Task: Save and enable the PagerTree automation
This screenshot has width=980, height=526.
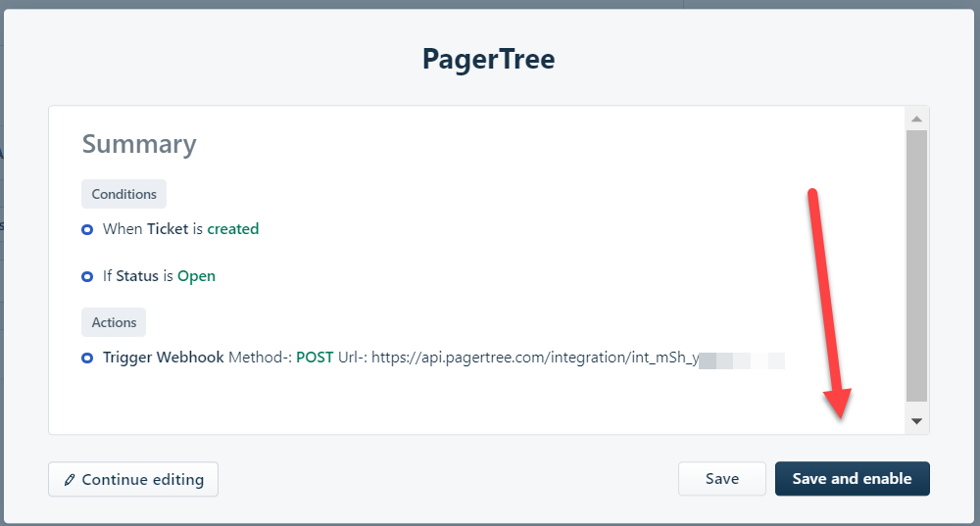Action: click(x=852, y=479)
